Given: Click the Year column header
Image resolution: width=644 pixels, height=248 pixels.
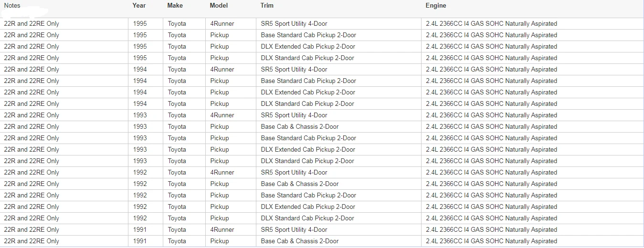Looking at the screenshot, I should (139, 6).
